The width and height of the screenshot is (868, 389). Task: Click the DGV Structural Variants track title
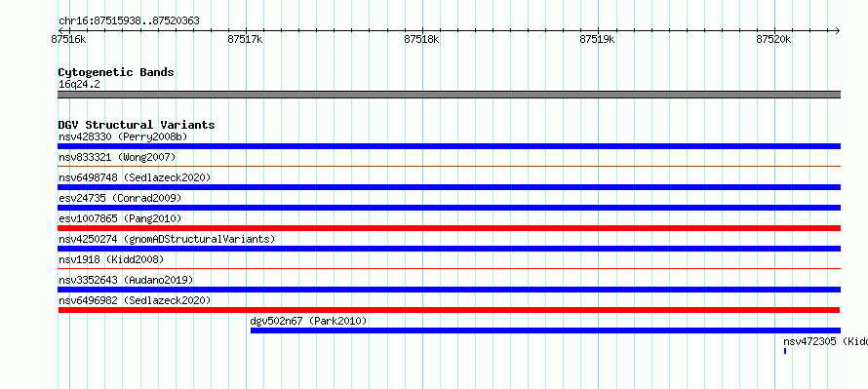click(x=137, y=125)
